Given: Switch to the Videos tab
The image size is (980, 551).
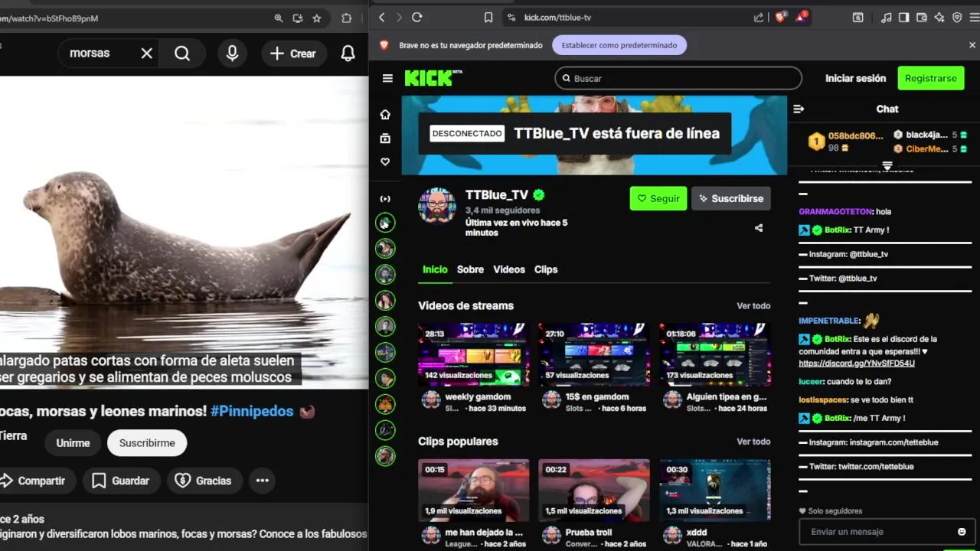Looking at the screenshot, I should [509, 269].
